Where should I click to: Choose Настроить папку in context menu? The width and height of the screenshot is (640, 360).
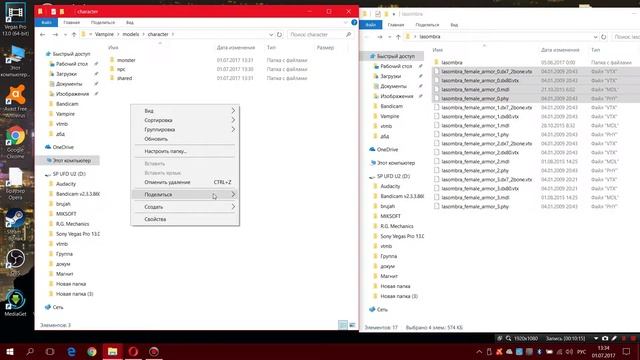(x=185, y=151)
